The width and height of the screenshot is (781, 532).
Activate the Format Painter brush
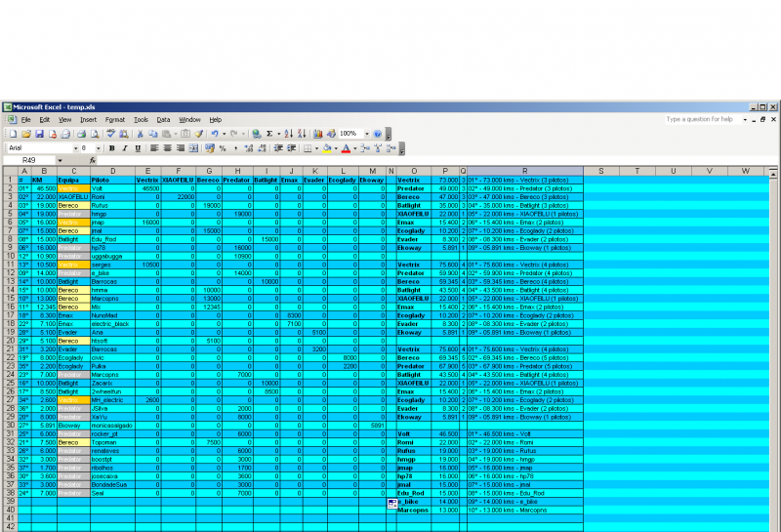(199, 134)
